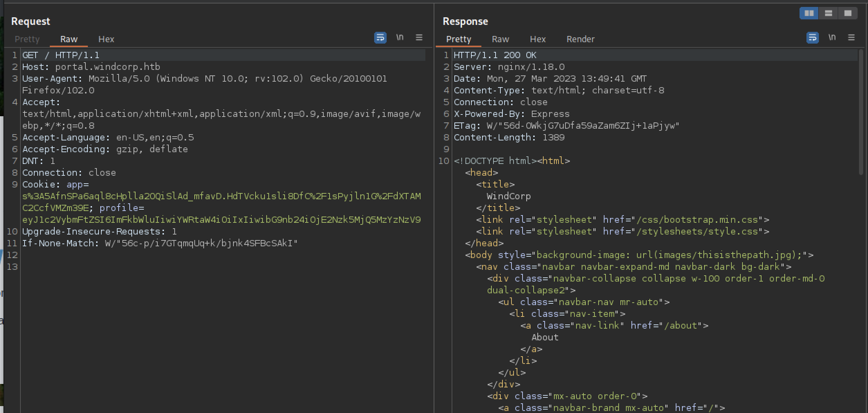This screenshot has height=413, width=868.
Task: Show non-printable characters in Request panel
Action: coord(400,37)
